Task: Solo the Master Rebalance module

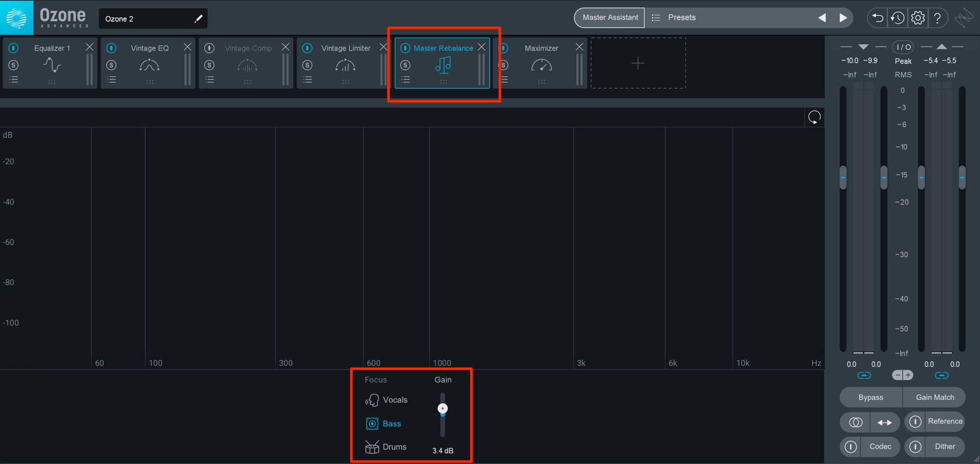Action: tap(405, 65)
